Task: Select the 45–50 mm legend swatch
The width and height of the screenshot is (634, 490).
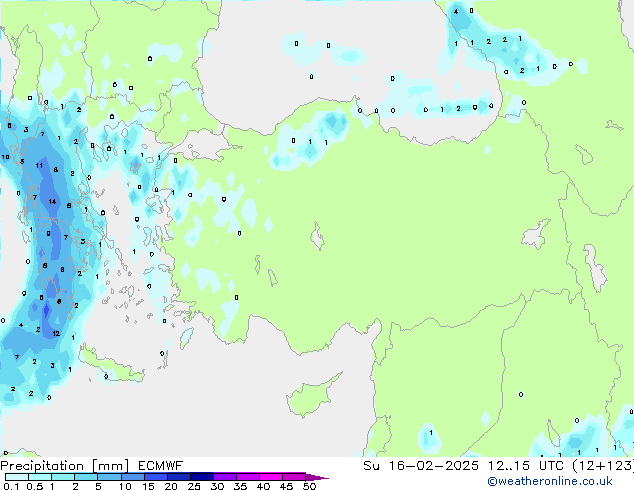Action: tap(294, 477)
